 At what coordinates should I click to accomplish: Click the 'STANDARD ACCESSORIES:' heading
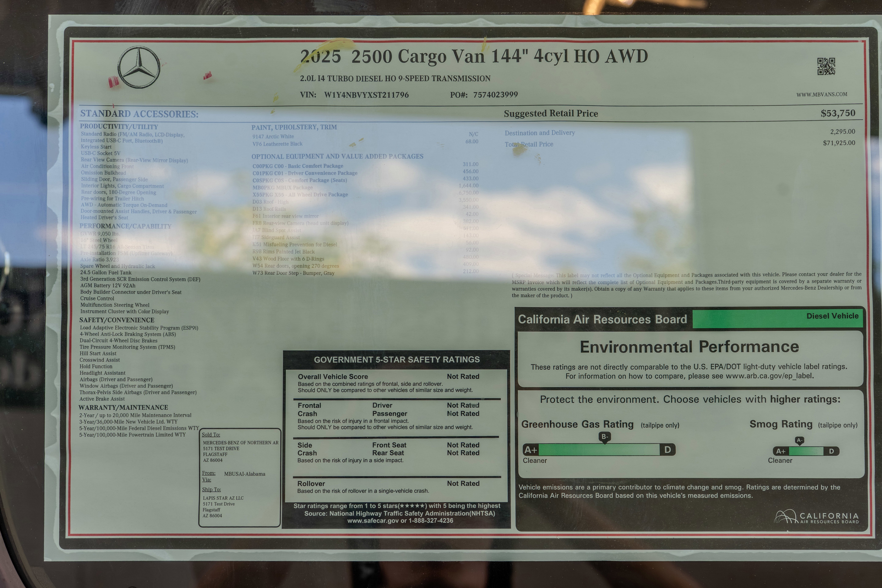point(139,114)
